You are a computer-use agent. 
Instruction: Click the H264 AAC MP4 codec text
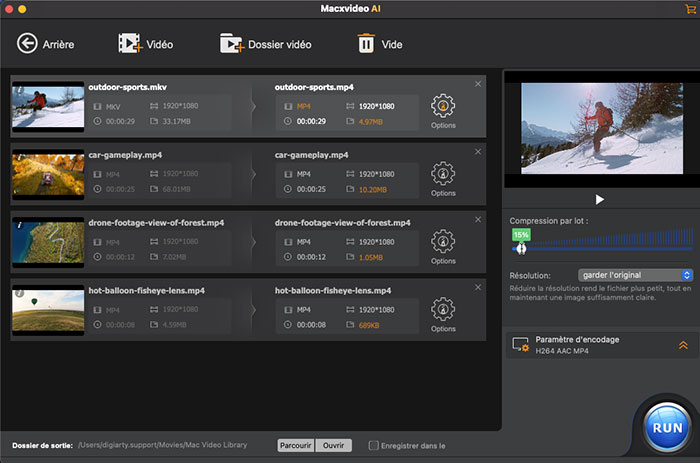click(x=562, y=351)
